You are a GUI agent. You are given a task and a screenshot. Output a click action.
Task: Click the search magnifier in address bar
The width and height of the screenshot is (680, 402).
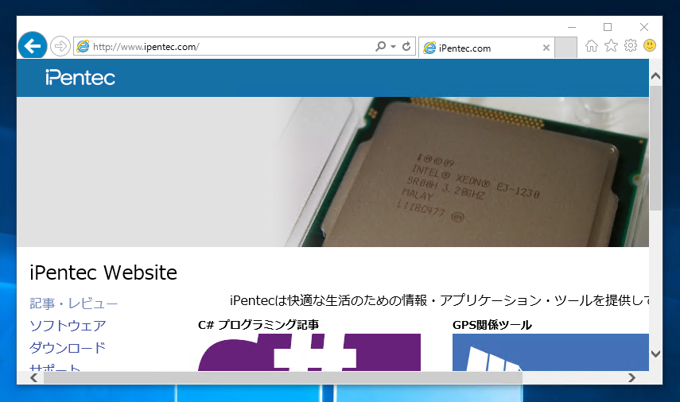coord(380,46)
